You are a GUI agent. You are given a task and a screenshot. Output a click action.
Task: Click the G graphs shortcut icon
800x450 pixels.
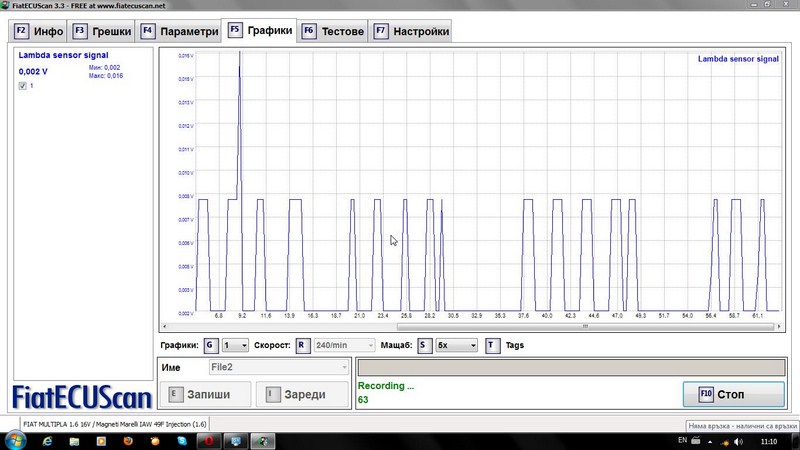[x=211, y=346]
